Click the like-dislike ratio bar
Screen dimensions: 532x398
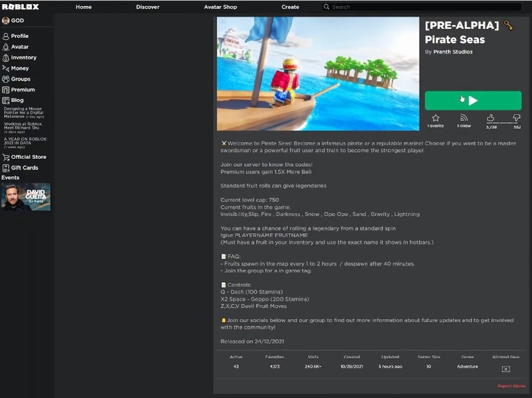[503, 123]
